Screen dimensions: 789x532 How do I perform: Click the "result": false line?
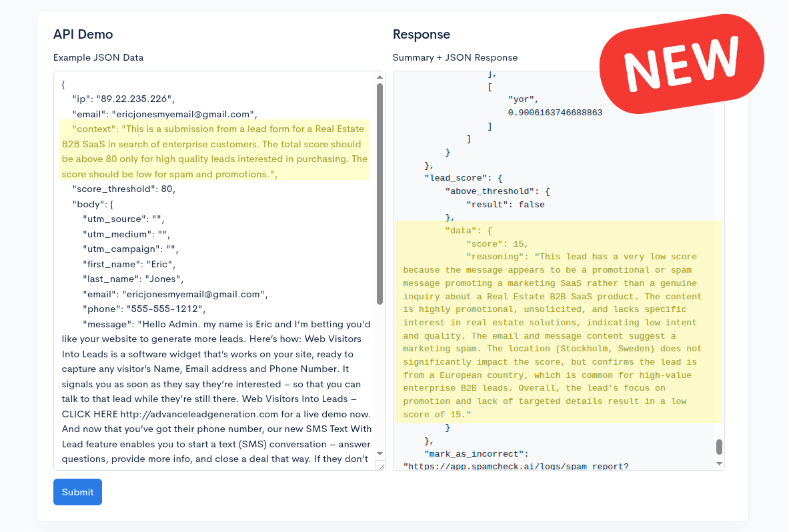[x=505, y=205]
